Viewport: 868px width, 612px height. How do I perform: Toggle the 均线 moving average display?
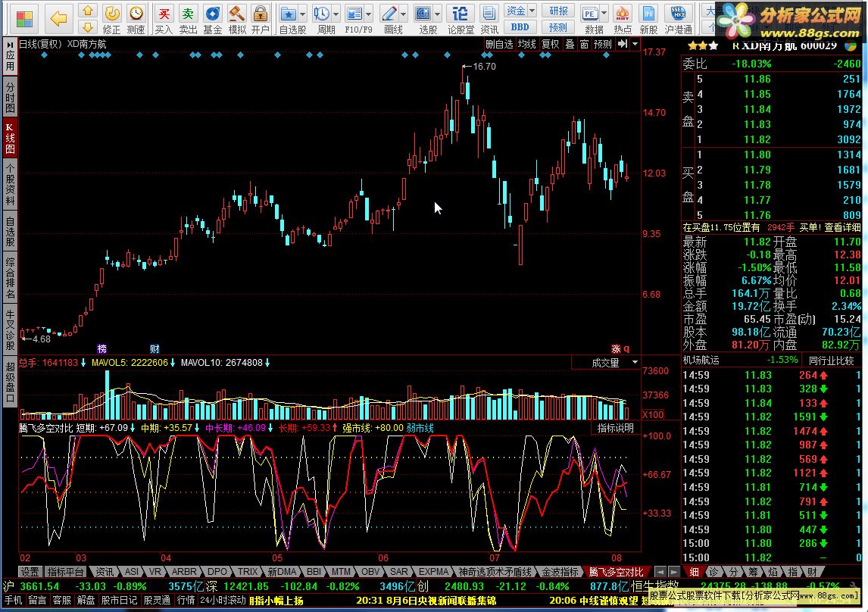pos(526,44)
